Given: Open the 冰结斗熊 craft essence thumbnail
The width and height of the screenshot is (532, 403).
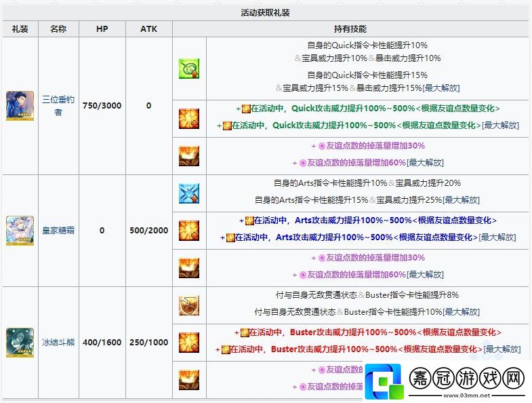Looking at the screenshot, I should pos(20,343).
